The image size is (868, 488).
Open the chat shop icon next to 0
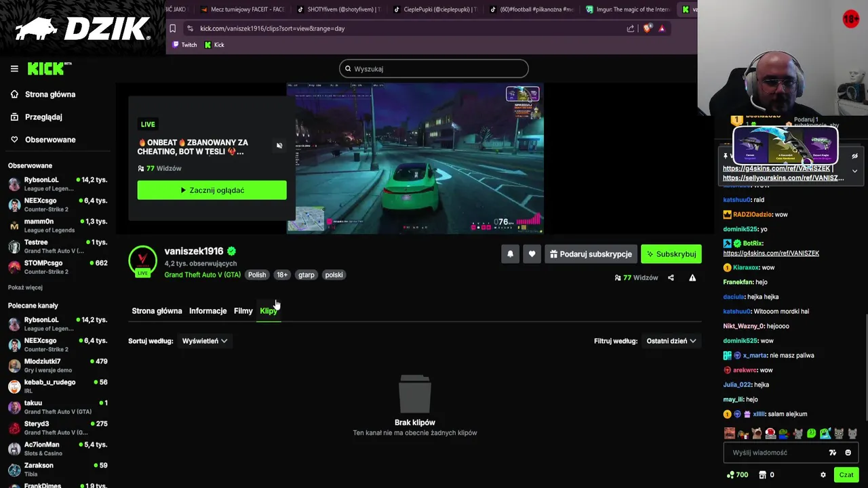[762, 475]
